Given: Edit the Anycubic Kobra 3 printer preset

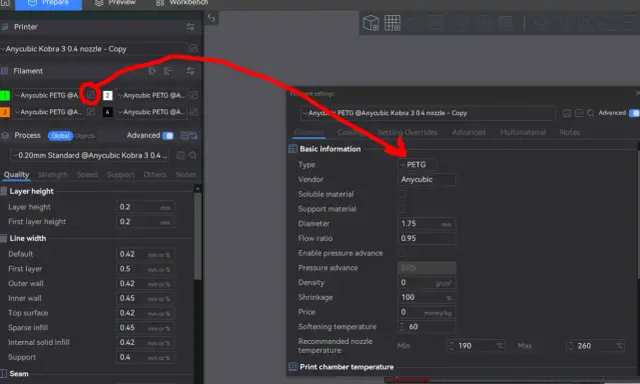Looking at the screenshot, I should (193, 49).
